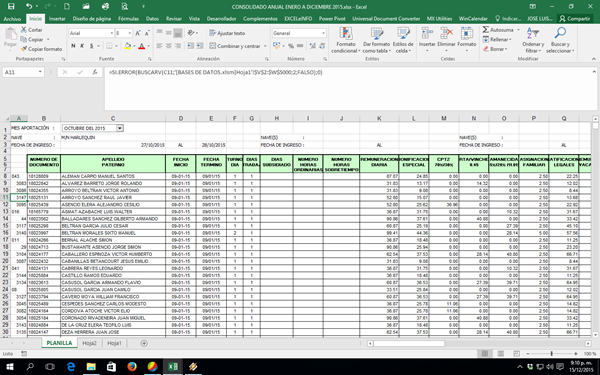Open Buscar y seleccionar menu
The width and height of the screenshot is (600, 375).
pos(560,40)
